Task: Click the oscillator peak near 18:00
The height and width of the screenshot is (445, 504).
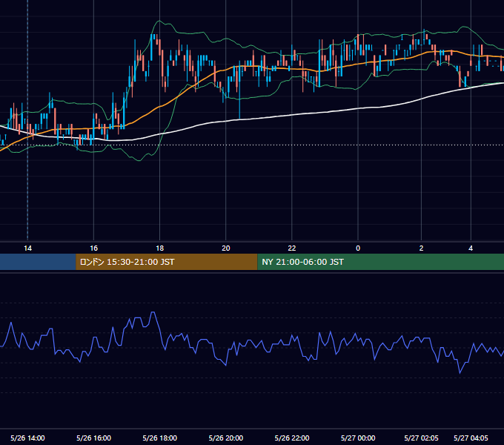Action: [x=153, y=312]
